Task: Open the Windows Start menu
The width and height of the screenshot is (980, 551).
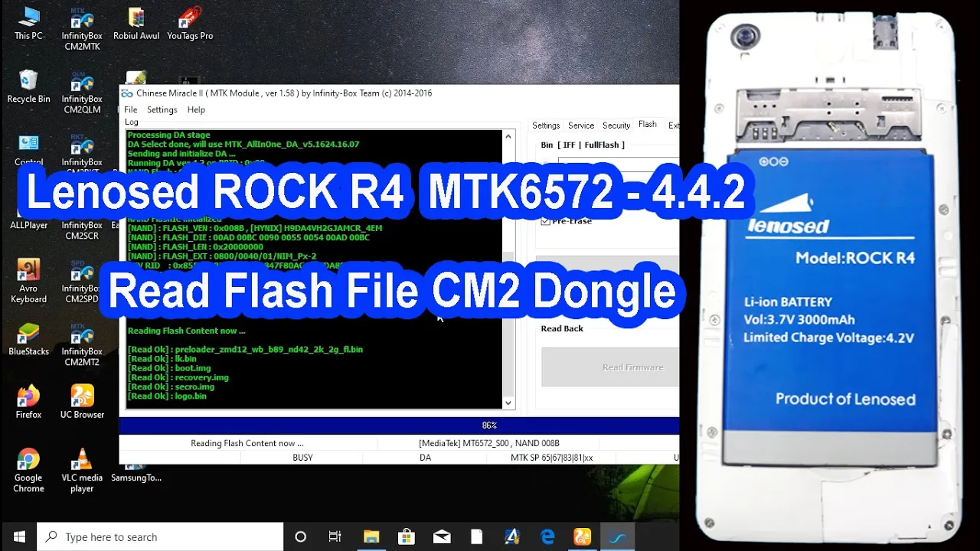Action: click(x=18, y=536)
